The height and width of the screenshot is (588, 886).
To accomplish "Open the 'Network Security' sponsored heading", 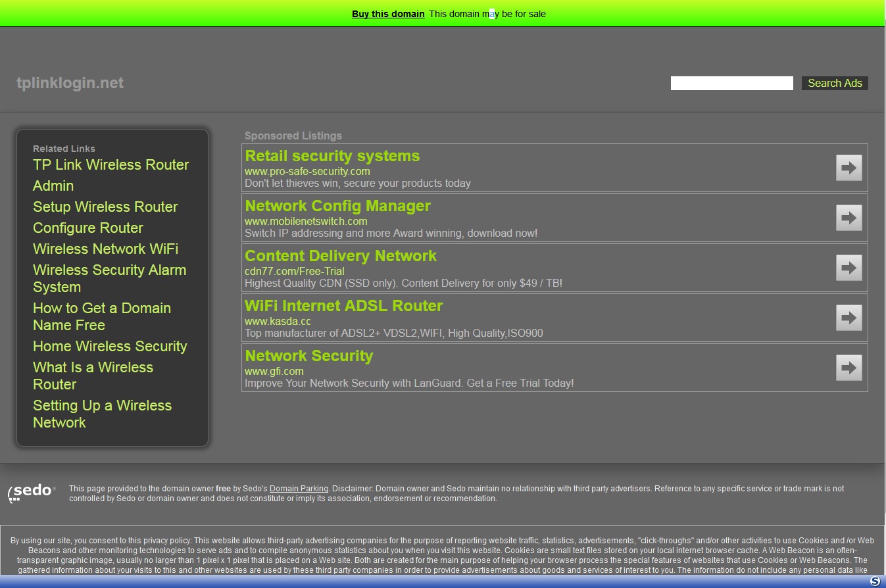I will pyautogui.click(x=309, y=356).
